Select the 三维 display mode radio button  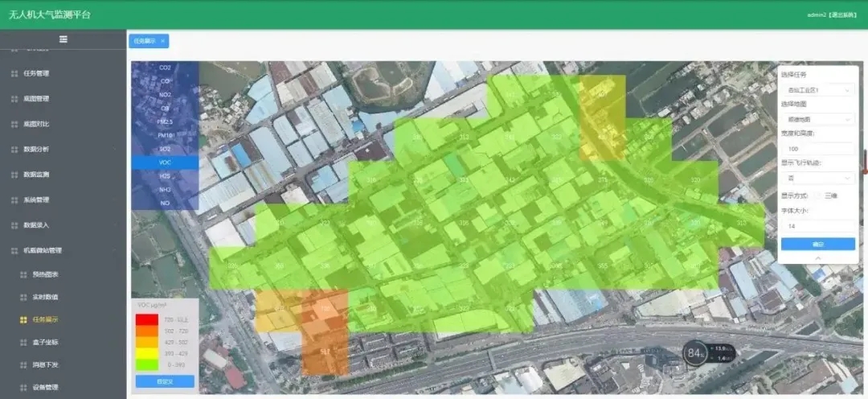pos(817,195)
